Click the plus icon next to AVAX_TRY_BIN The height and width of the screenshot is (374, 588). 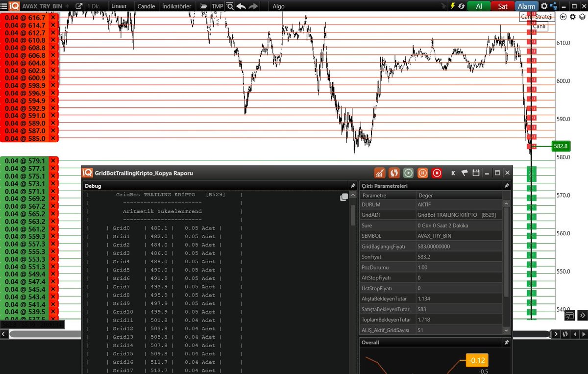click(x=67, y=6)
